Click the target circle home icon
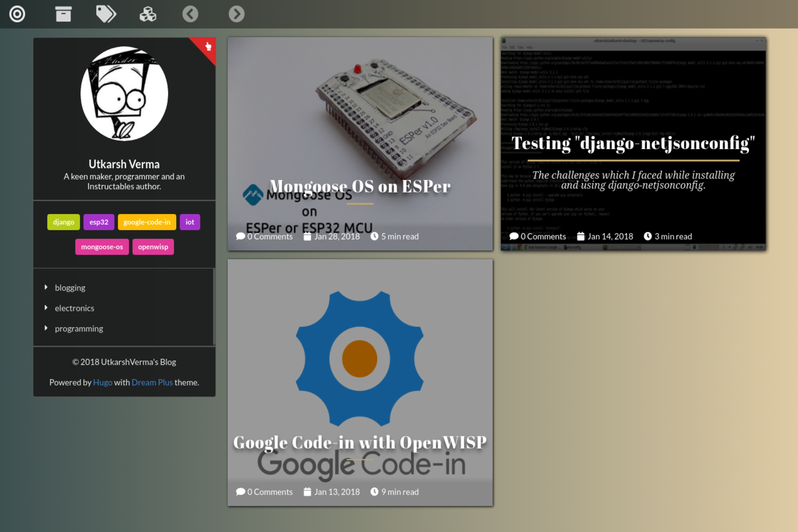 point(17,14)
